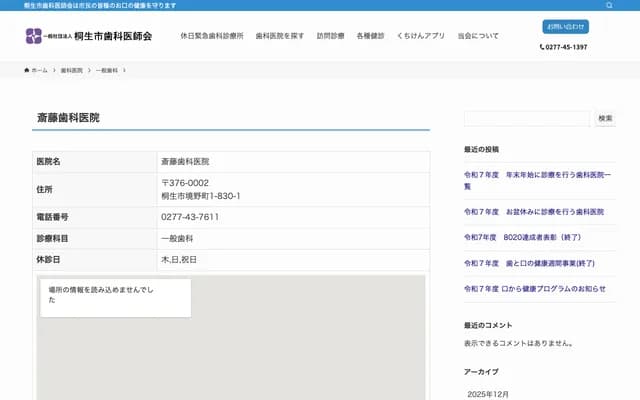
Task: Click 一般歯科 breadcrumb link
Action: coord(106,71)
